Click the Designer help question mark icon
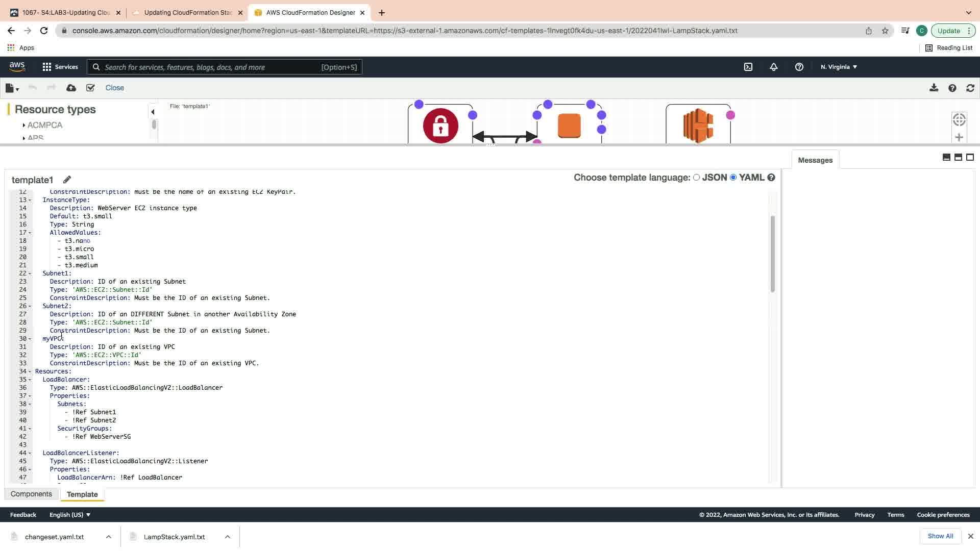This screenshot has width=980, height=551. (x=952, y=88)
